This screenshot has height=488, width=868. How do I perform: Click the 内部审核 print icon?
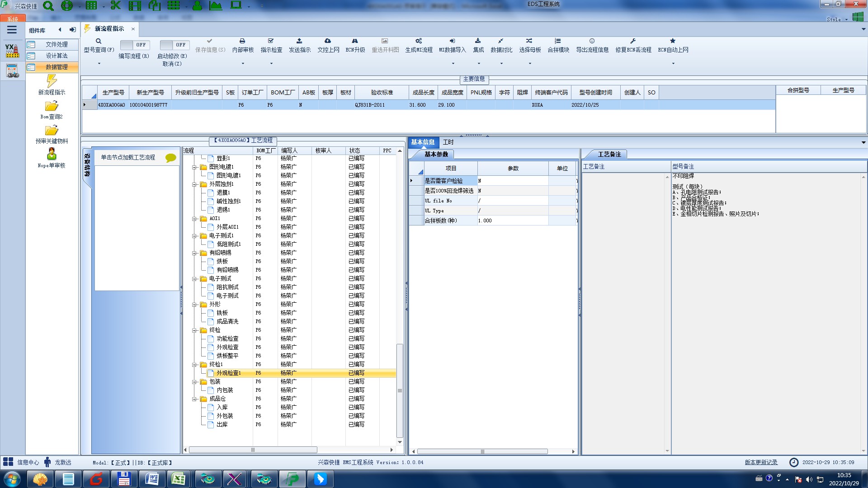click(x=242, y=41)
